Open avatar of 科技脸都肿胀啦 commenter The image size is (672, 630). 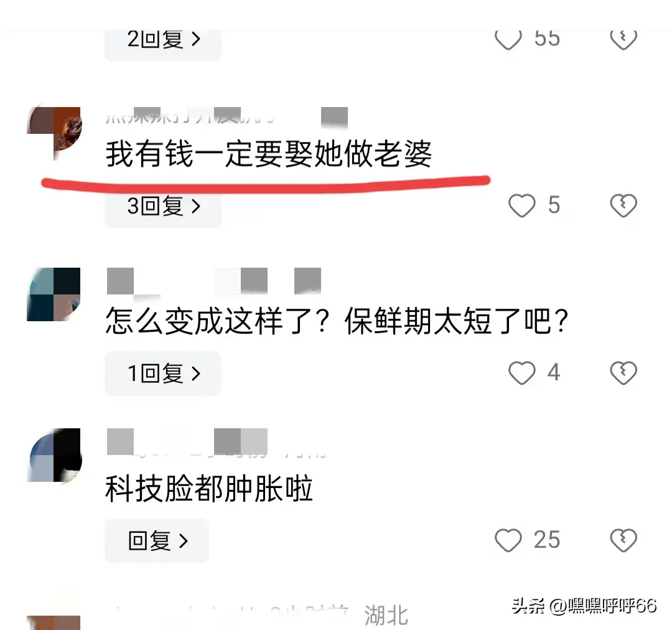pos(54,455)
